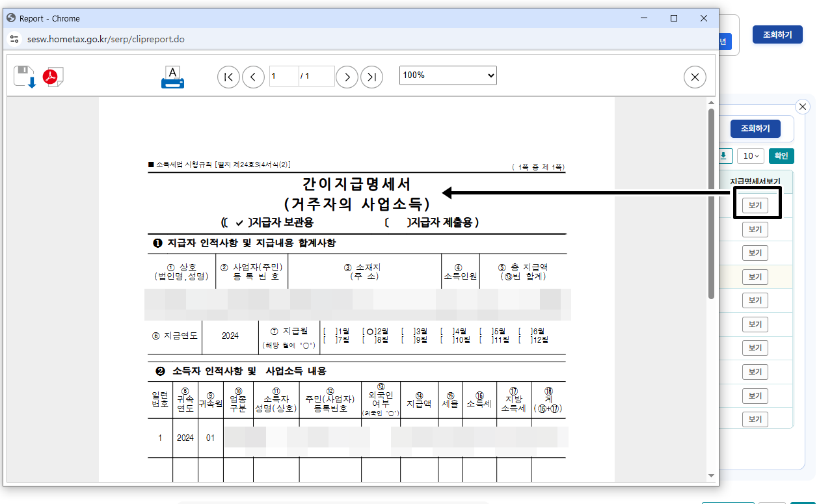Click the top-right 조회하기 button
819x504 pixels.
777,35
